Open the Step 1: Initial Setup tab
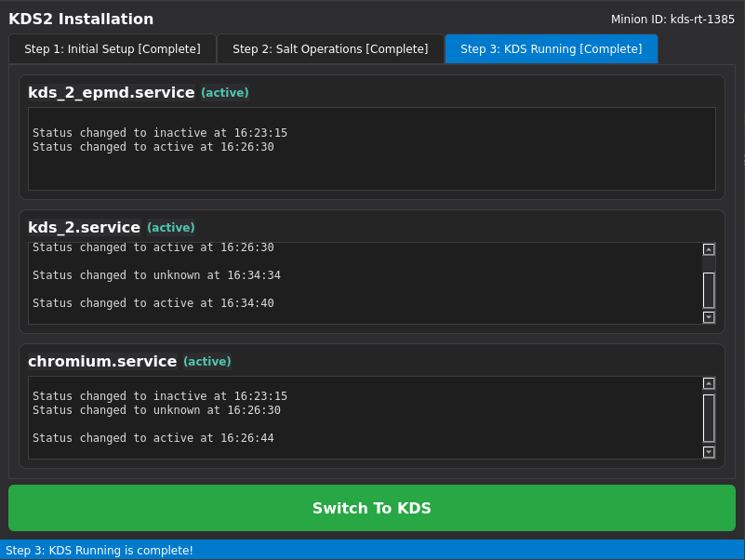The width and height of the screenshot is (745, 560). point(113,49)
